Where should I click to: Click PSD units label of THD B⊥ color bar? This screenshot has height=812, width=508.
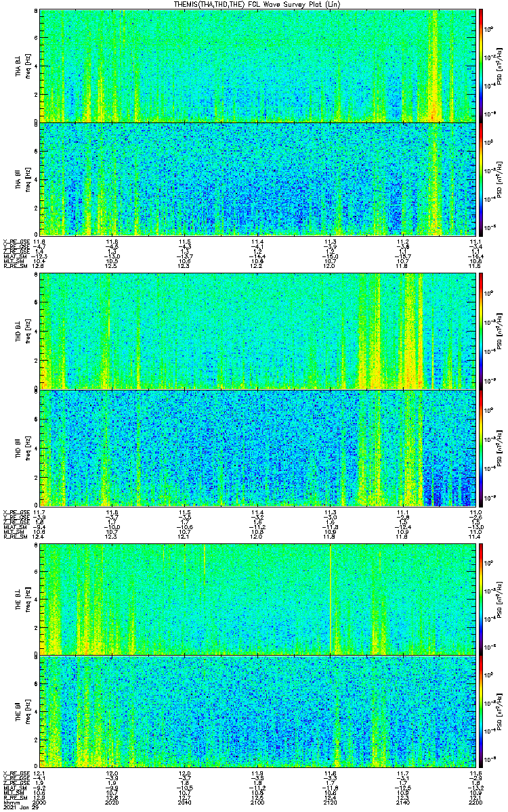(x=499, y=332)
